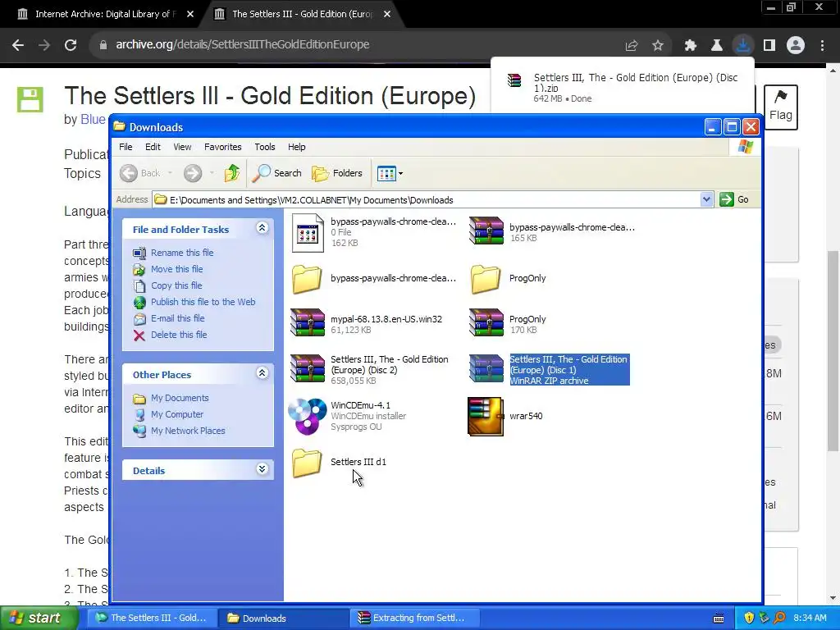Image resolution: width=840 pixels, height=630 pixels.
Task: Open the File menu
Action: click(126, 147)
